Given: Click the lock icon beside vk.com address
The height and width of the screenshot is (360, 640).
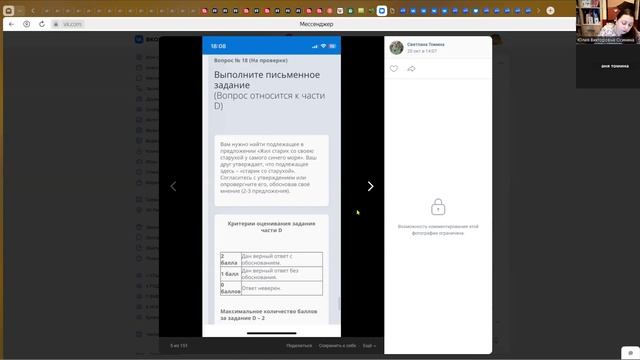Looking at the screenshot, I should click(56, 24).
